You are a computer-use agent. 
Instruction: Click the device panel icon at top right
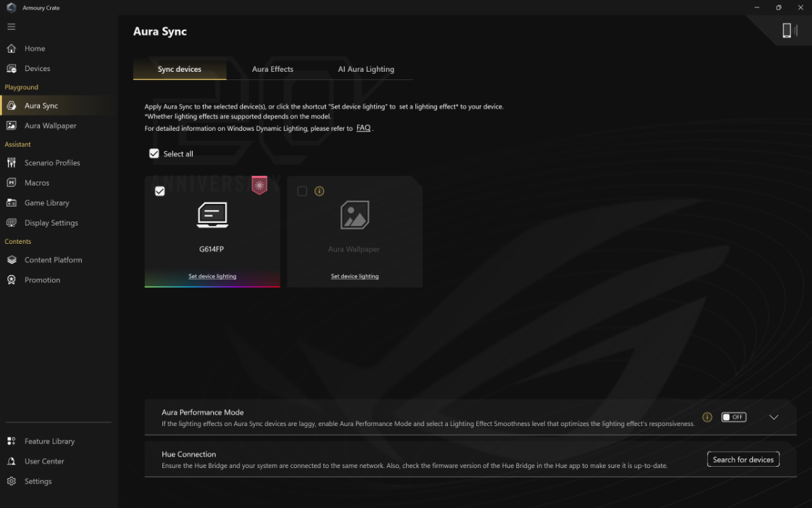[790, 30]
